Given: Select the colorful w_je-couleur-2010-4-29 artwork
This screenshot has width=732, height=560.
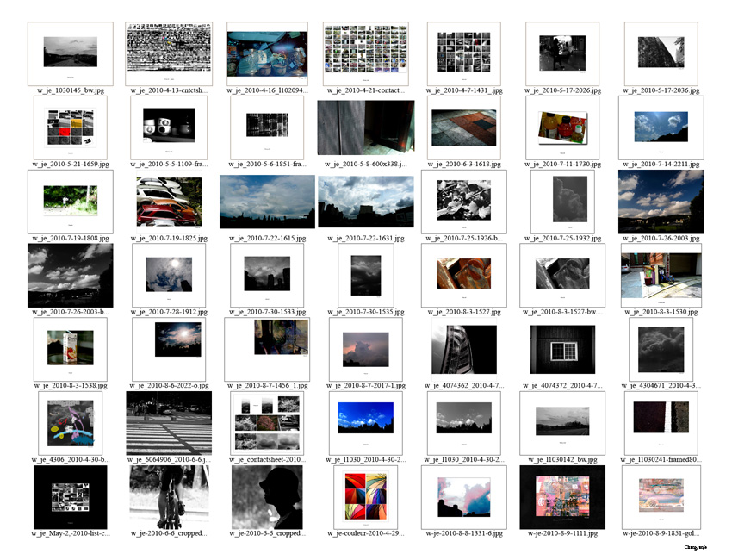Looking at the screenshot, I should pos(366,497).
